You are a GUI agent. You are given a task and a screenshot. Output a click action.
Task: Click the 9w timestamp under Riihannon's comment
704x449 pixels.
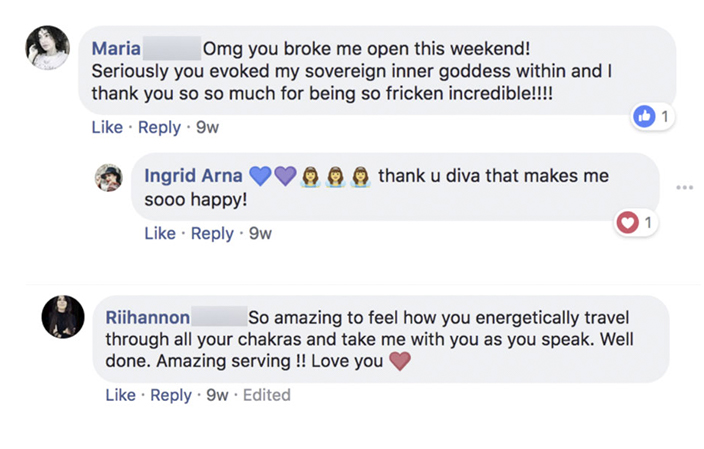coord(217,395)
